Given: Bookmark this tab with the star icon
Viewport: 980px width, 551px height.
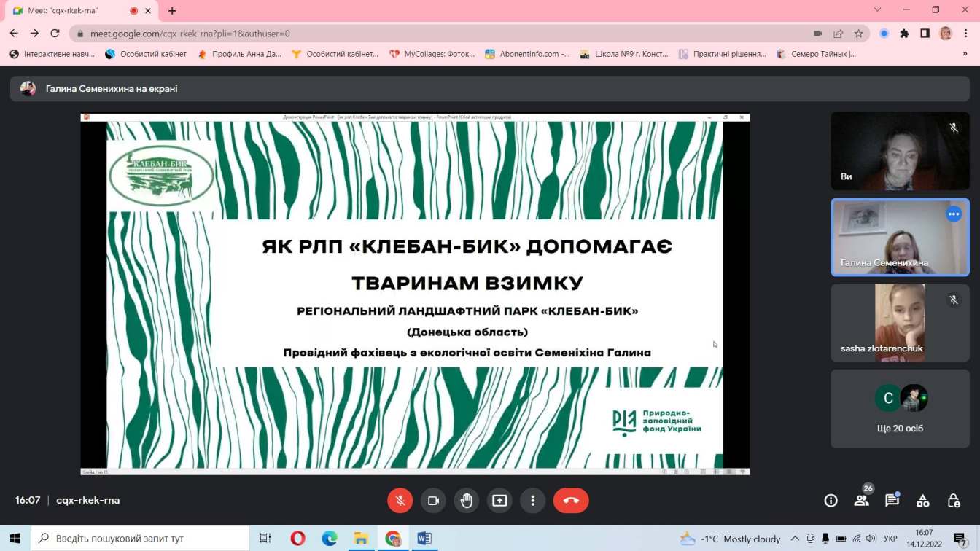Looking at the screenshot, I should [859, 34].
